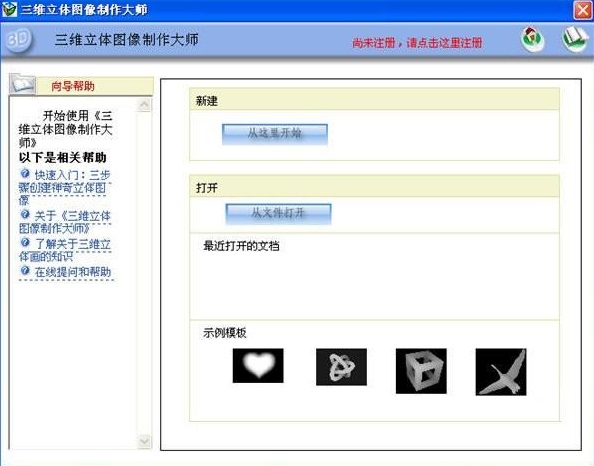Select the knot shape sample template
The image size is (594, 466).
click(341, 367)
